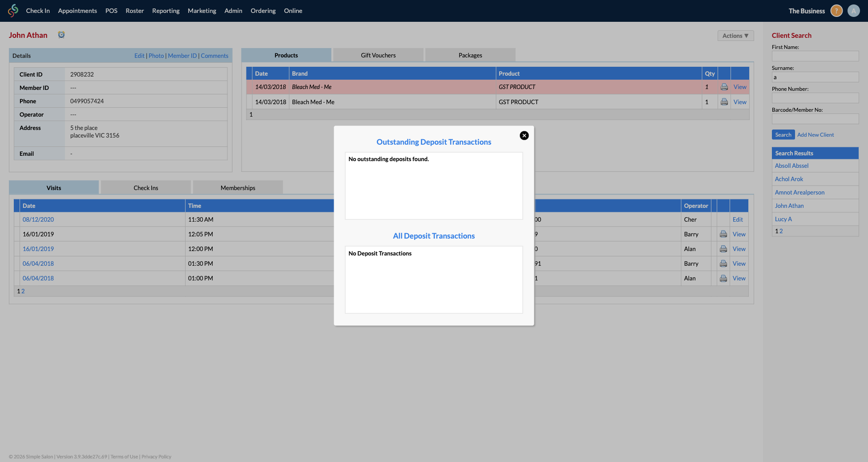Switch to the Gift Vouchers tab

coord(378,55)
